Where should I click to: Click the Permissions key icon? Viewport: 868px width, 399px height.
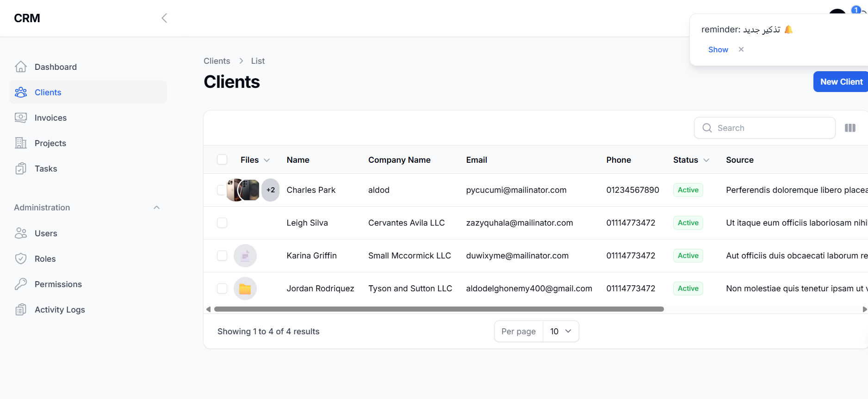point(21,284)
